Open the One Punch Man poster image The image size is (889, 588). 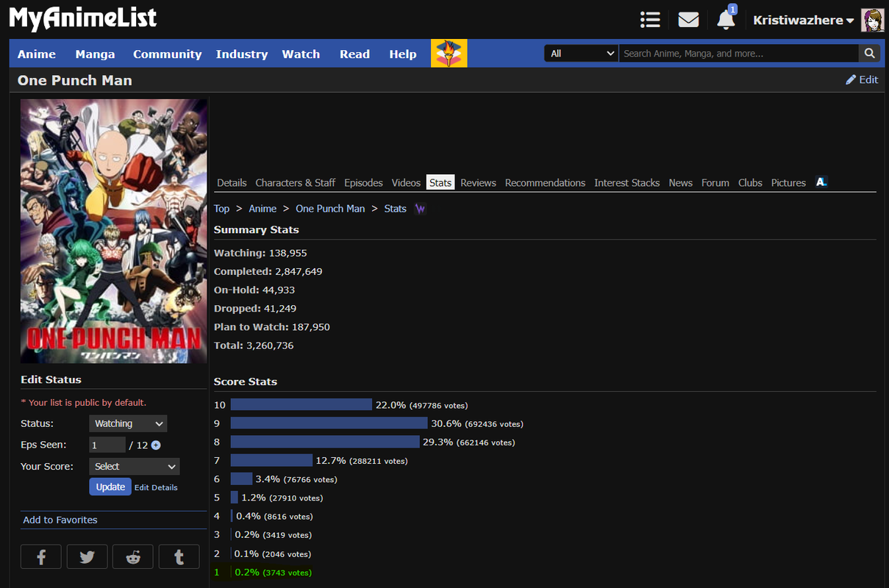click(x=114, y=231)
